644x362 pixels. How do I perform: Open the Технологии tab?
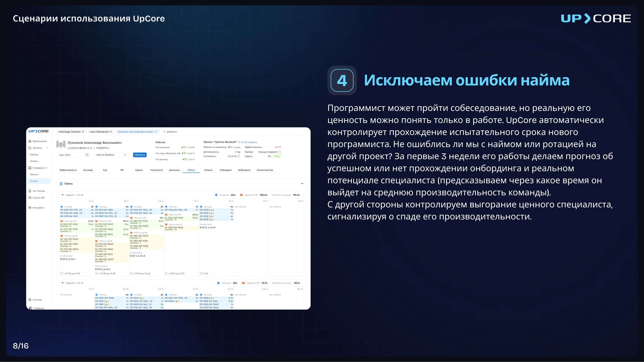[157, 170]
